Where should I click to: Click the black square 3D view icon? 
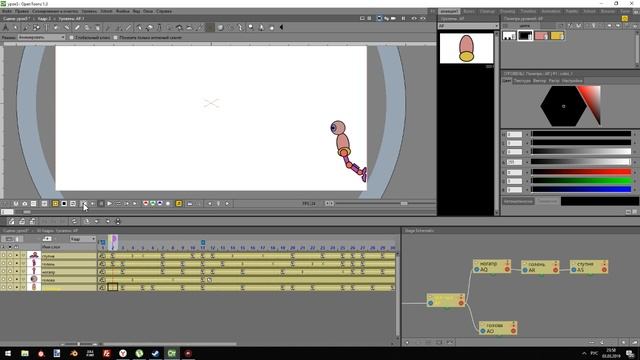(64, 203)
